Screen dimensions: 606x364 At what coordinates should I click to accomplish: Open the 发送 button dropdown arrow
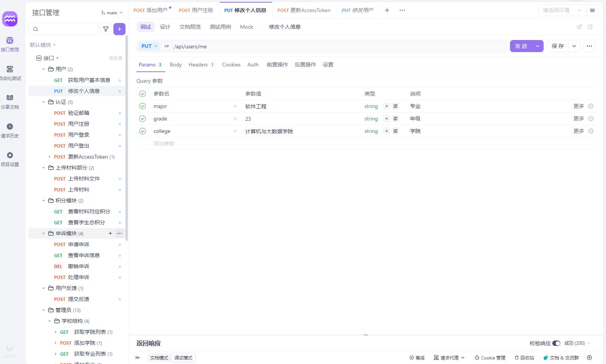click(x=538, y=46)
